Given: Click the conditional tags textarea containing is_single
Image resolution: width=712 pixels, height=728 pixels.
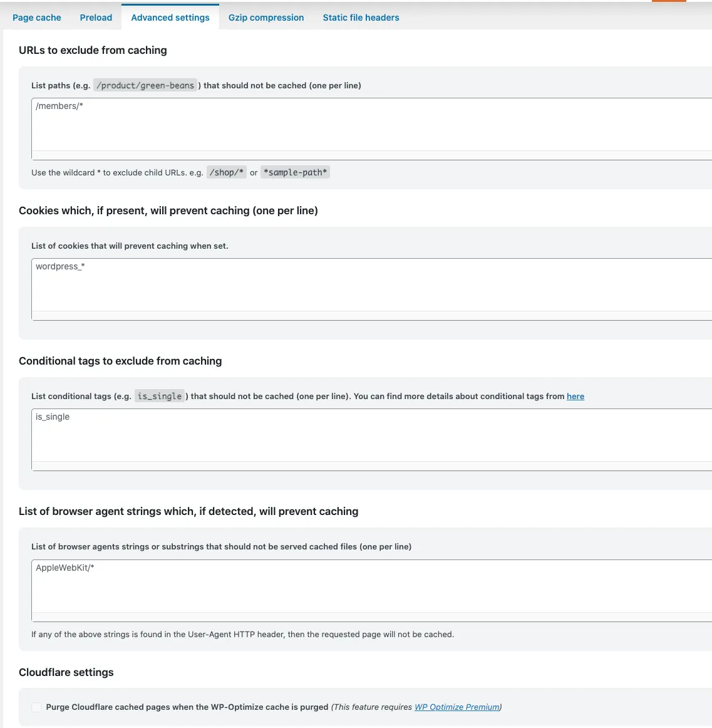Looking at the screenshot, I should tap(372, 440).
